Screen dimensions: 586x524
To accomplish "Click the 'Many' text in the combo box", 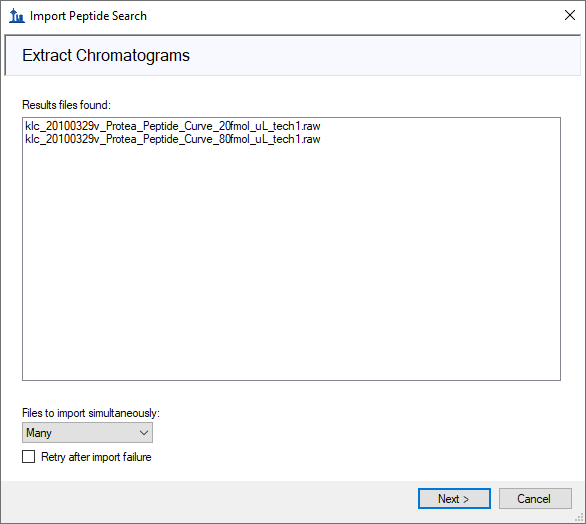I will (39, 433).
